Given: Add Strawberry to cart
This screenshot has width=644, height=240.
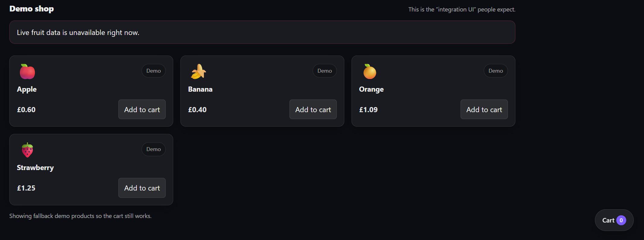Looking at the screenshot, I should 142,188.
